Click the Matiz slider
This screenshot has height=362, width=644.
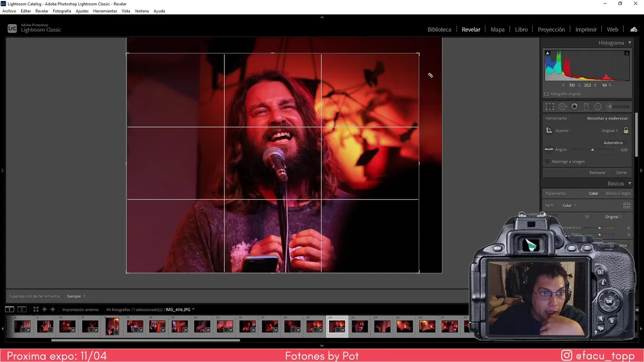point(599,234)
